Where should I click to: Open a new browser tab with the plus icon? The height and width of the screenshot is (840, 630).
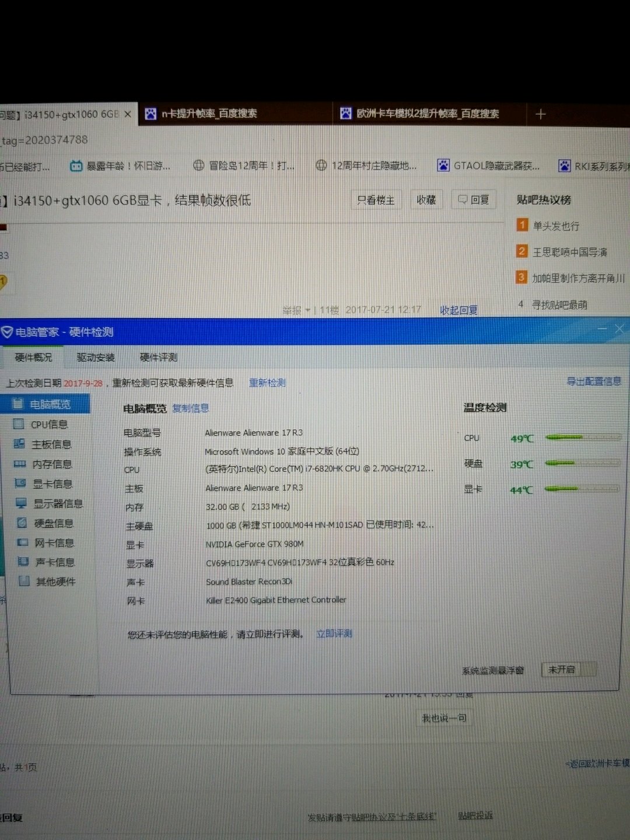point(540,114)
